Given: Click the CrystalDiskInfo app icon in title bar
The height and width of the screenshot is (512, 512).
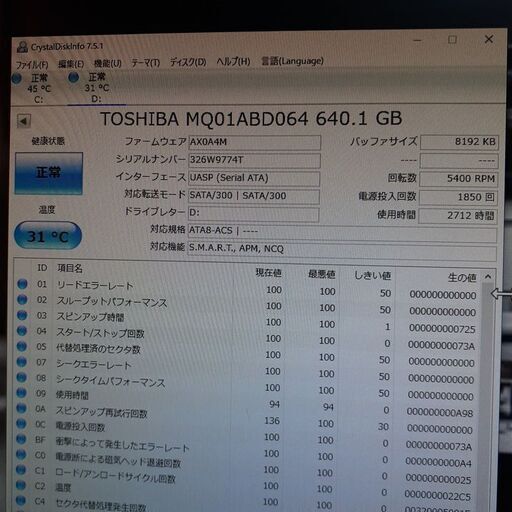Looking at the screenshot, I should pyautogui.click(x=22, y=47).
